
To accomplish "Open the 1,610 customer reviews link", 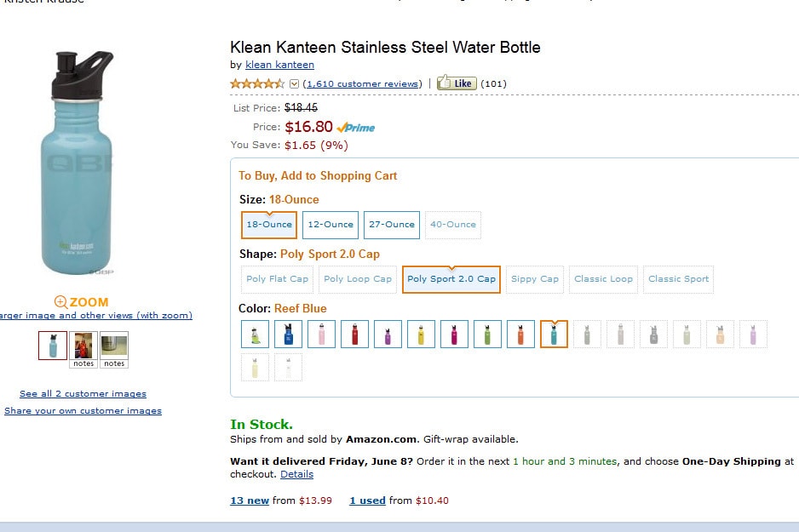I will pyautogui.click(x=362, y=83).
